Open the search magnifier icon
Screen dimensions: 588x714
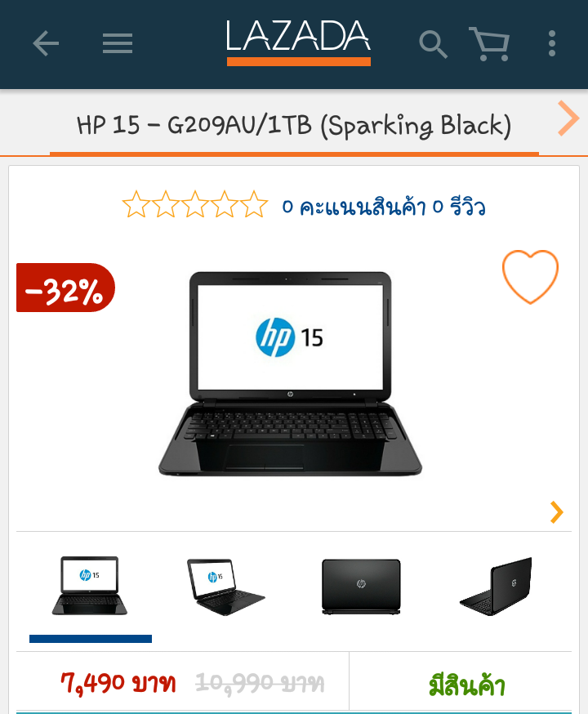coord(433,44)
